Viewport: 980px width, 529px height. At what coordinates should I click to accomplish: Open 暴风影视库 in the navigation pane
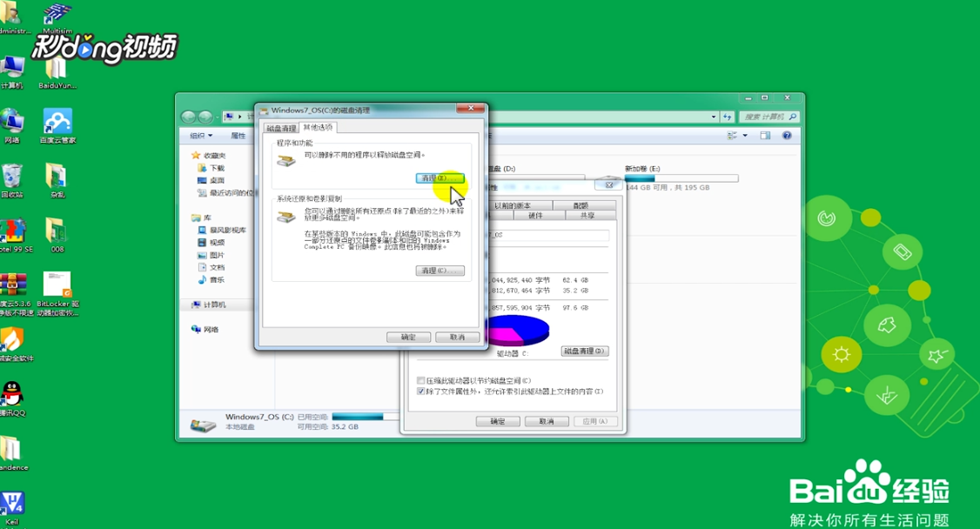pos(222,230)
